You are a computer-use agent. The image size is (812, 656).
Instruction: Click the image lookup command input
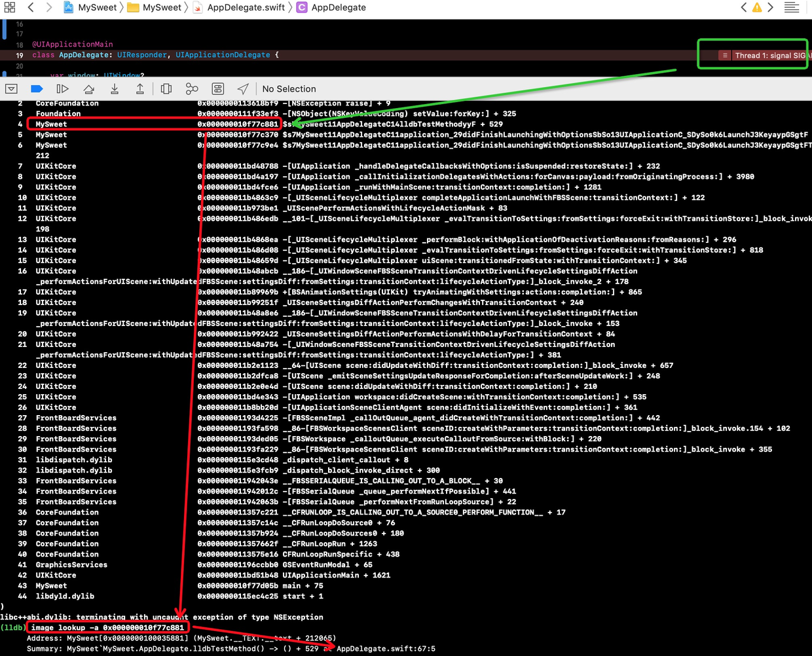click(108, 627)
